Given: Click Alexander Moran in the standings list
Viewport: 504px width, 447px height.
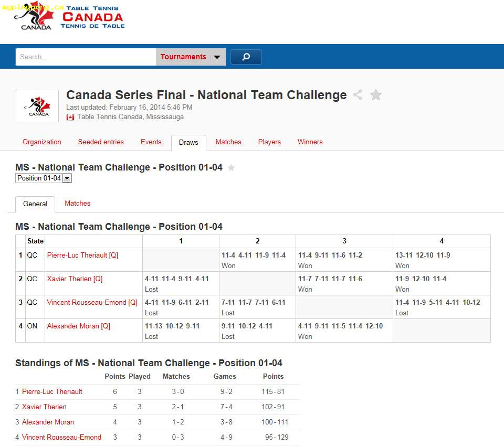Looking at the screenshot, I should click(48, 422).
